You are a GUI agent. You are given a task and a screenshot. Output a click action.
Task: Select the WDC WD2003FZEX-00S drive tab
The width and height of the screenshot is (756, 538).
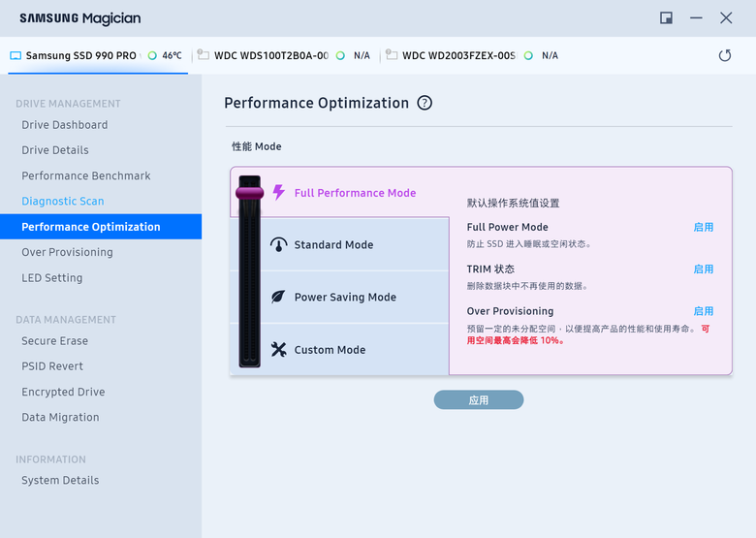(474, 55)
